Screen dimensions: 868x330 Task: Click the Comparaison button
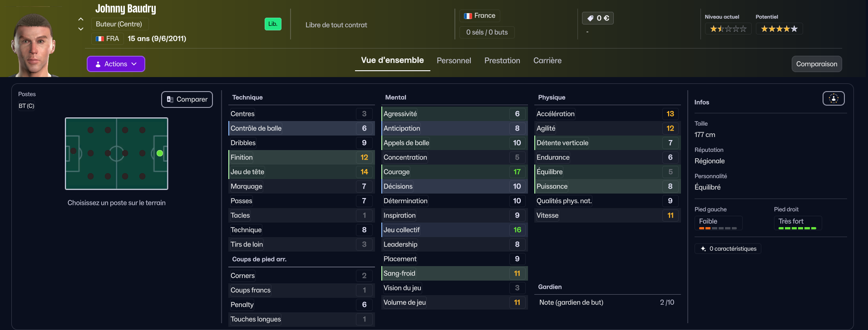(816, 64)
